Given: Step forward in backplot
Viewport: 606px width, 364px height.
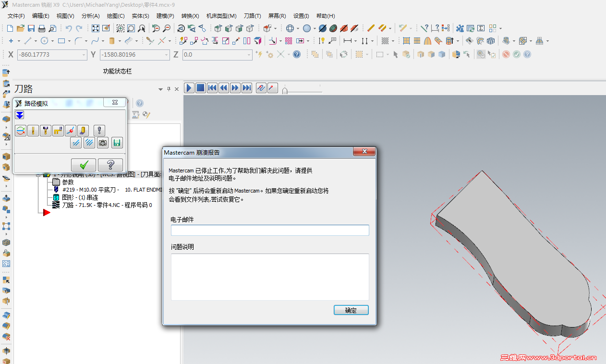Looking at the screenshot, I should coord(235,88).
